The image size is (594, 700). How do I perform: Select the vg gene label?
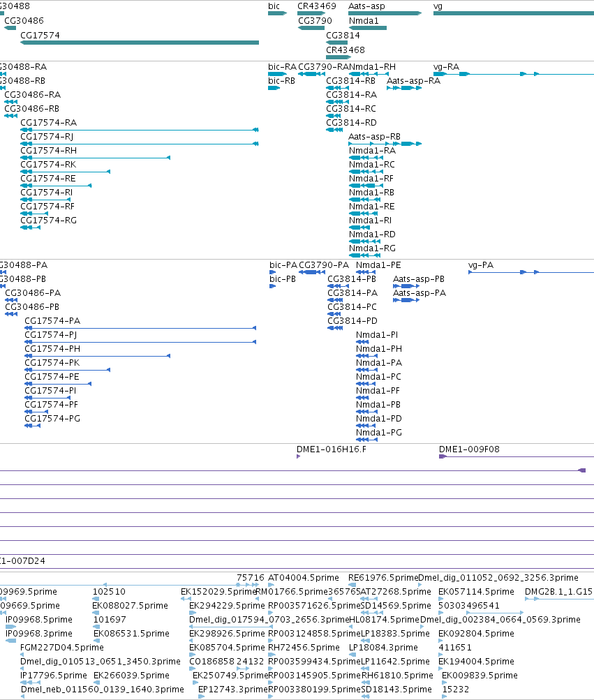pos(438,6)
